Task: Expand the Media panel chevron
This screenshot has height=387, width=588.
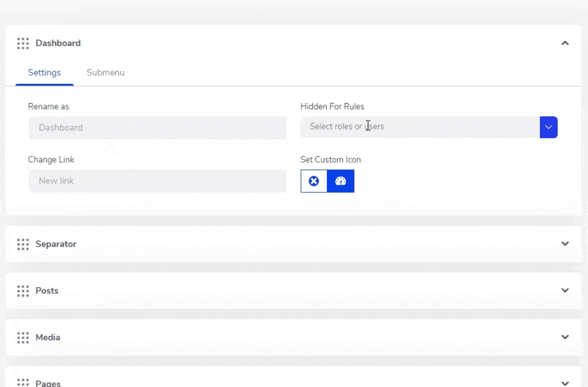Action: click(x=565, y=337)
